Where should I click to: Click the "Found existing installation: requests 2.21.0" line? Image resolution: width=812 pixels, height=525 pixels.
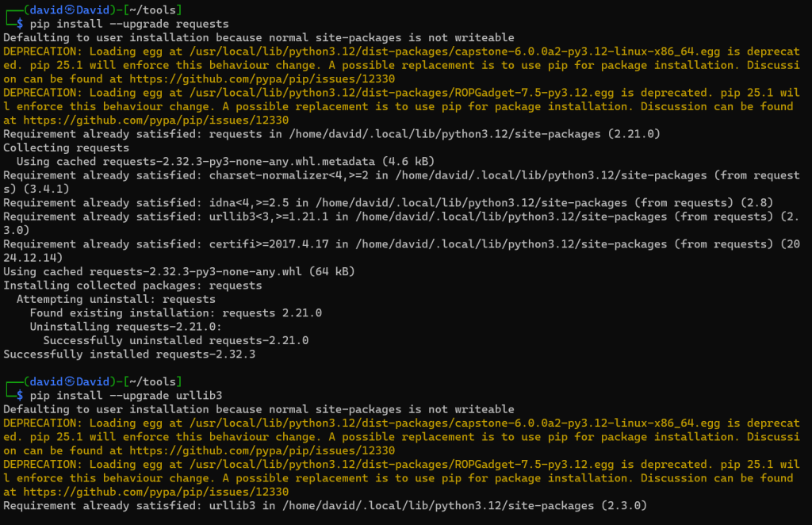coord(176,312)
